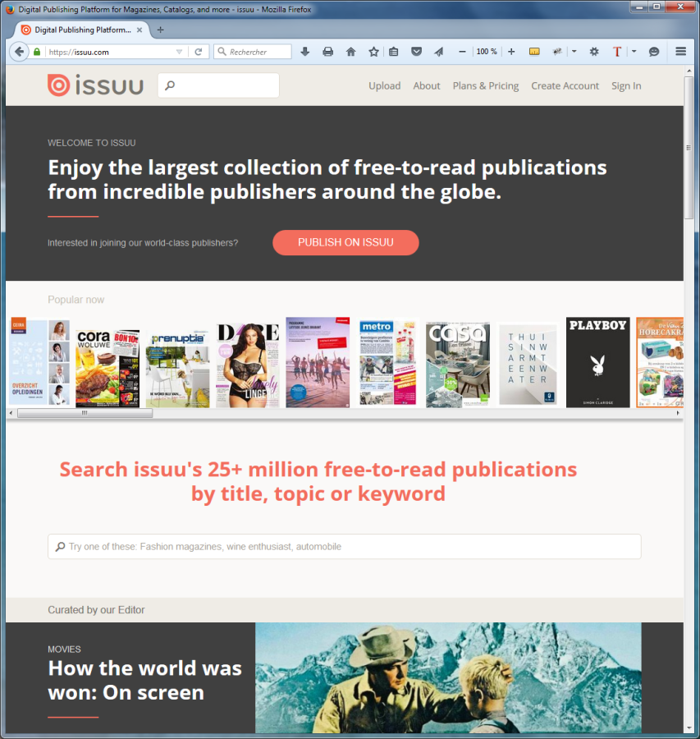Open the beach jumping programme cover
Viewport: 700px width, 739px height.
pyautogui.click(x=318, y=362)
